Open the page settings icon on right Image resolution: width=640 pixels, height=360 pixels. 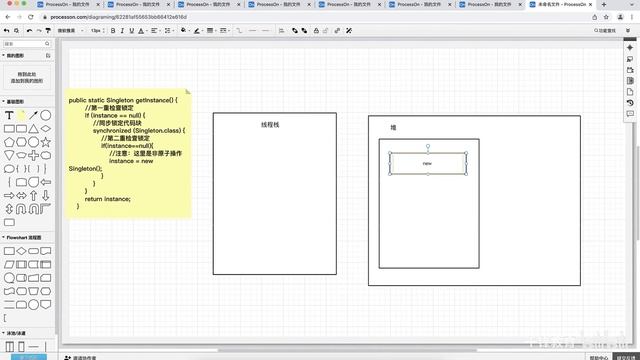point(630,92)
